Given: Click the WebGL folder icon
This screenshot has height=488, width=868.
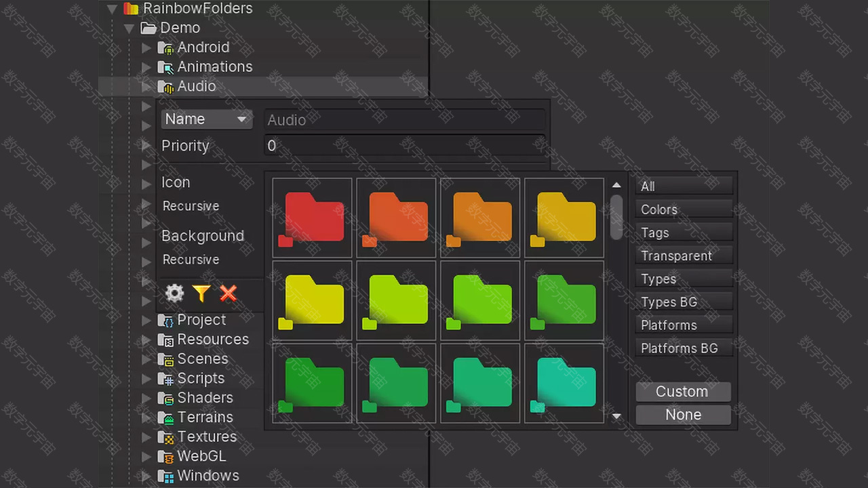Looking at the screenshot, I should 165,457.
